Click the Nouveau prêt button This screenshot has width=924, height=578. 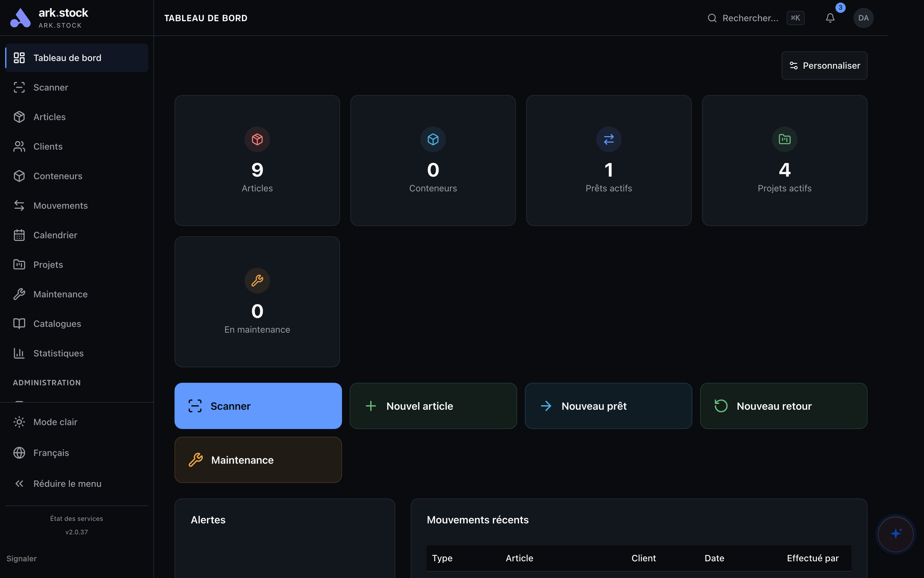608,406
